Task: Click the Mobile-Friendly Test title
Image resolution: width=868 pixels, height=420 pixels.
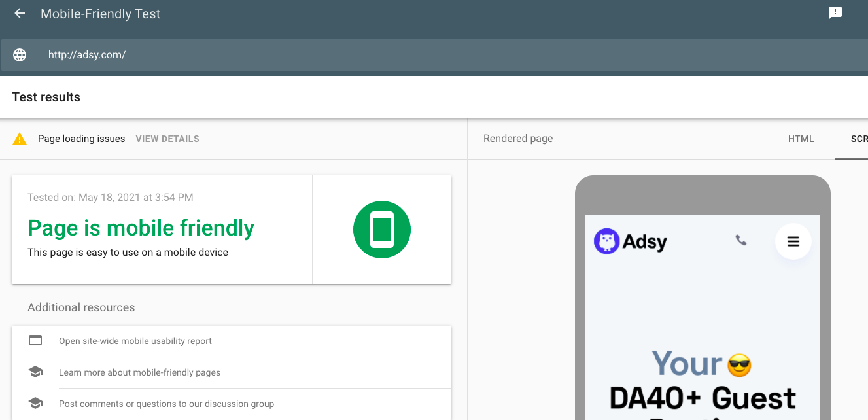Action: coord(100,14)
